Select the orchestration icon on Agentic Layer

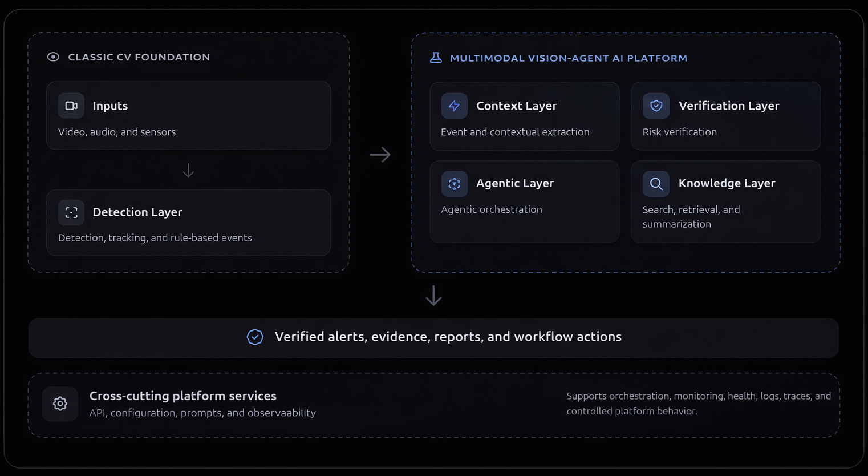[454, 183]
